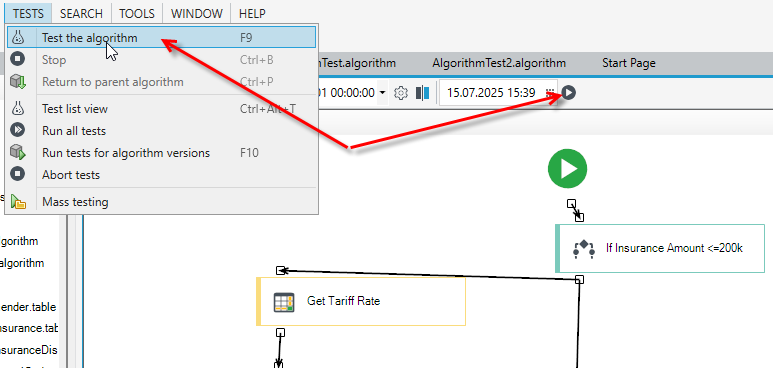Open the settings gear in the toolbar
This screenshot has height=368, width=773.
(401, 93)
